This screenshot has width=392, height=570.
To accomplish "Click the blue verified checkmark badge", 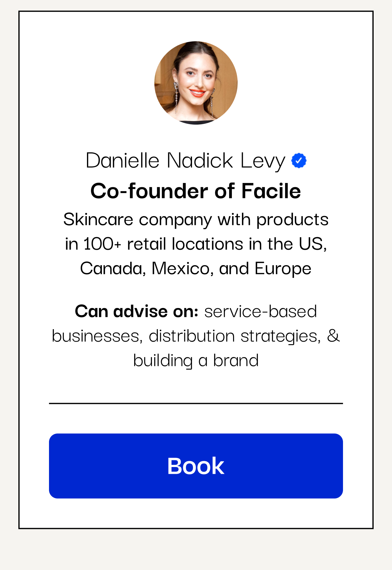I will [299, 161].
